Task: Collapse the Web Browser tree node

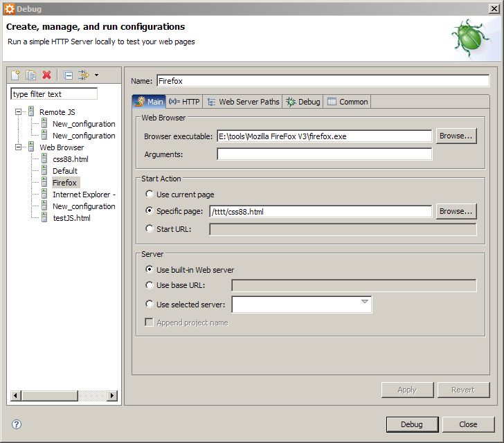Action: (19, 147)
